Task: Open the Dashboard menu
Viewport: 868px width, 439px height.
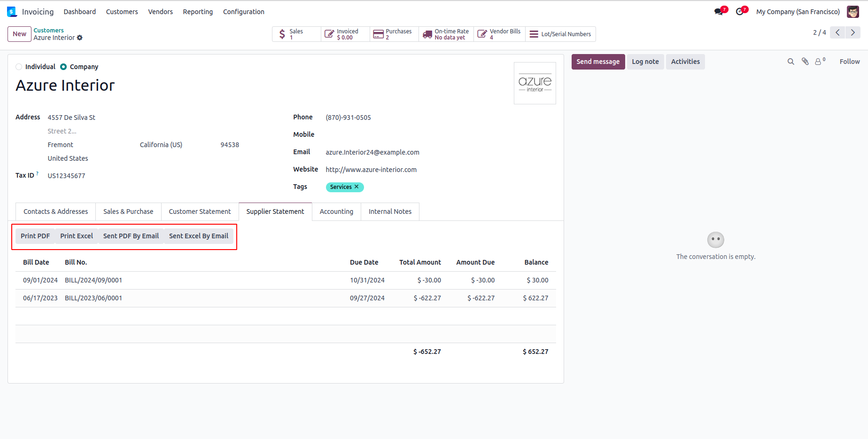Action: [80, 12]
